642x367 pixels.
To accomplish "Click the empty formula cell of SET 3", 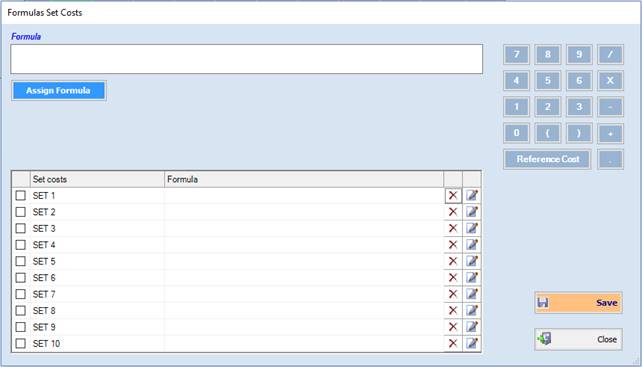I will click(x=304, y=228).
